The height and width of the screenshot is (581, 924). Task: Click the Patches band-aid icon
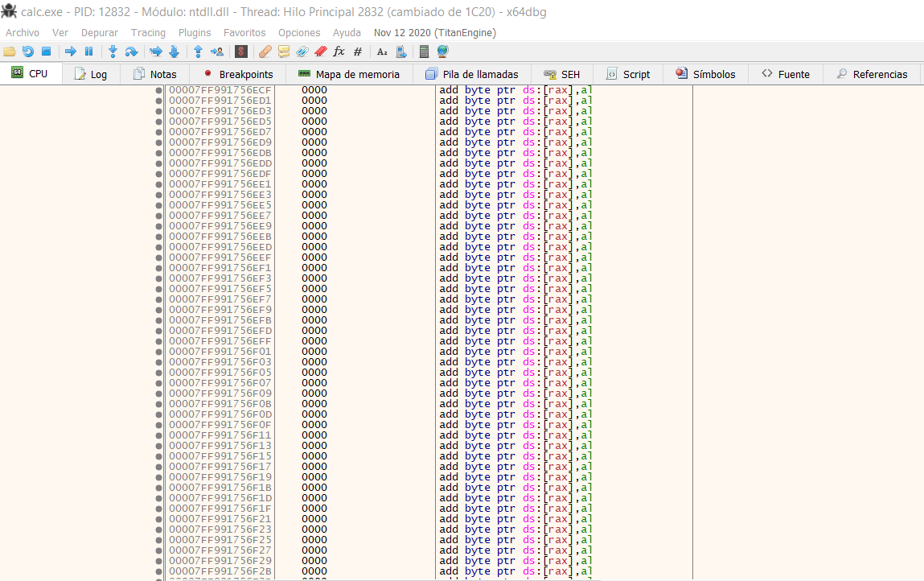click(265, 51)
